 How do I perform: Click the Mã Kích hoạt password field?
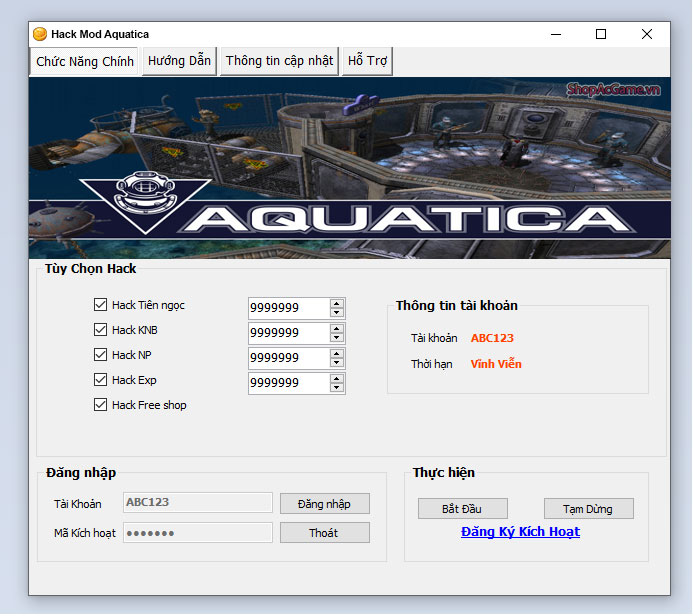click(198, 533)
